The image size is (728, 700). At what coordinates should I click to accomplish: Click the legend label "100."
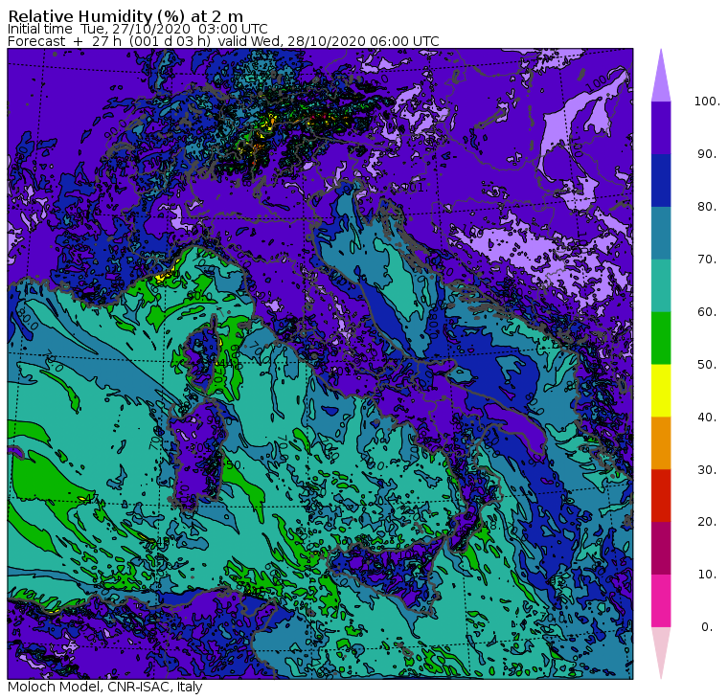tap(707, 102)
